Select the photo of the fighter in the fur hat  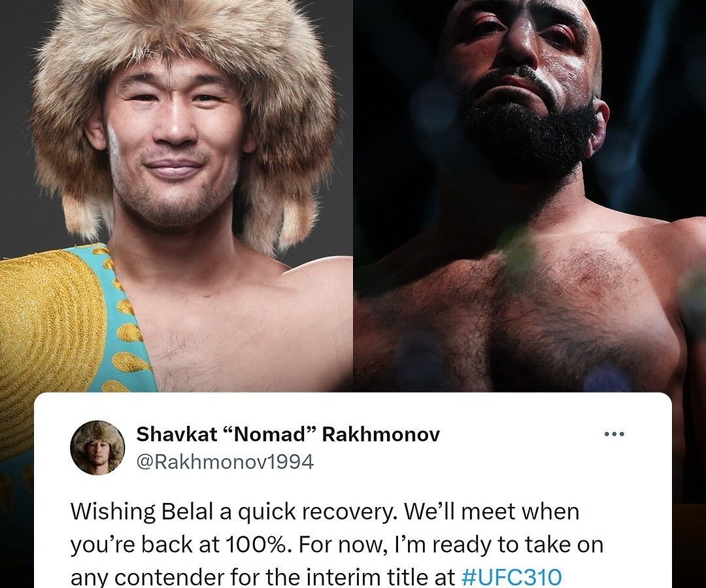pyautogui.click(x=176, y=196)
